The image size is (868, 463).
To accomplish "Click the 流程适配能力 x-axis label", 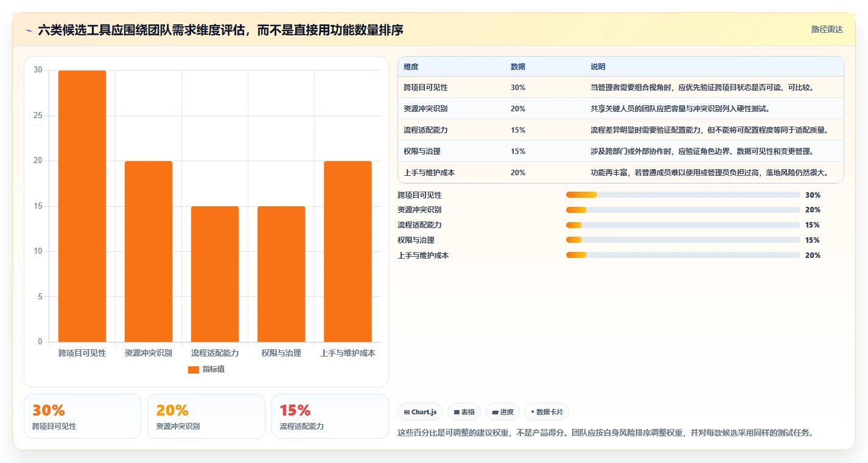I will pyautogui.click(x=215, y=353).
